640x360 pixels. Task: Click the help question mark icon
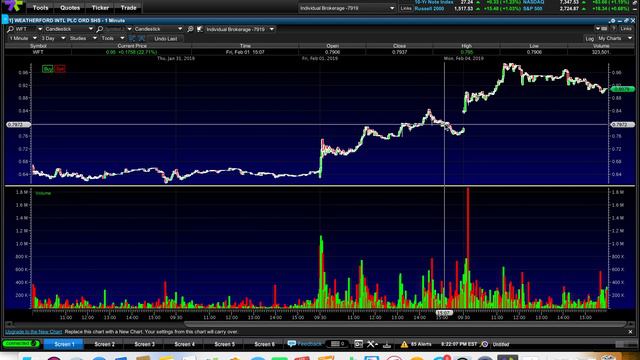click(x=613, y=29)
